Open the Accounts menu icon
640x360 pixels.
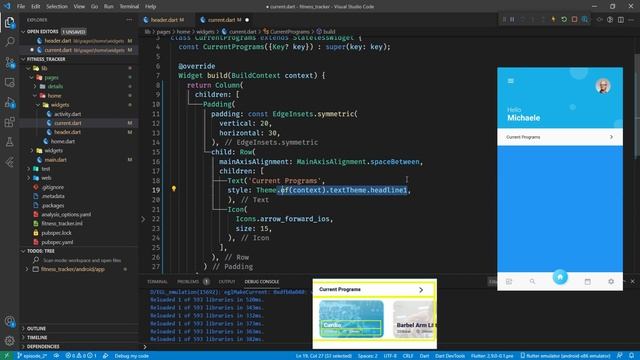click(9, 322)
